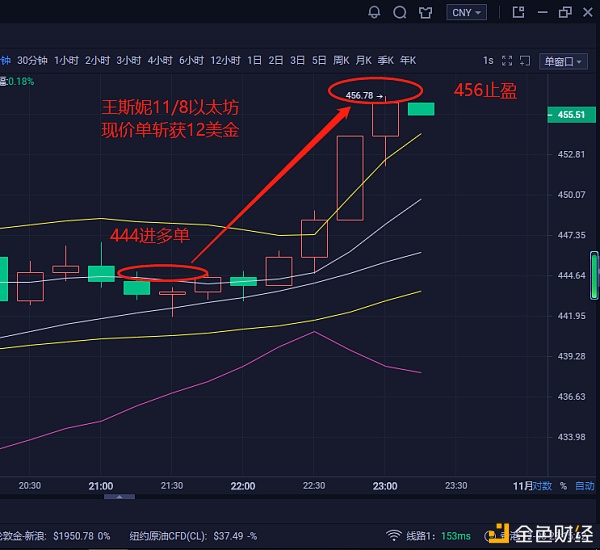The width and height of the screenshot is (600, 550).
Task: Show the 周K weekly candles
Action: 341,60
